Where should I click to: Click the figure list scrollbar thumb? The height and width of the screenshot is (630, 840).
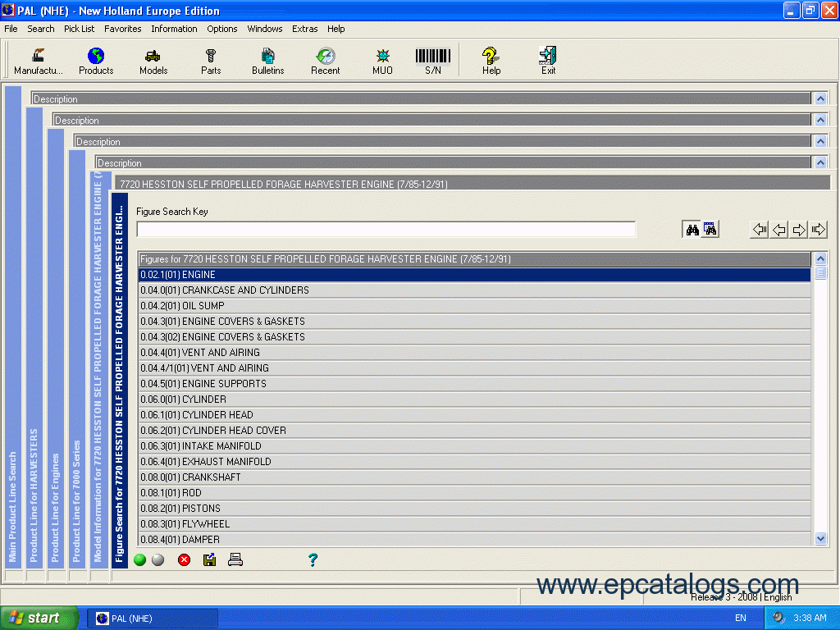(x=820, y=272)
